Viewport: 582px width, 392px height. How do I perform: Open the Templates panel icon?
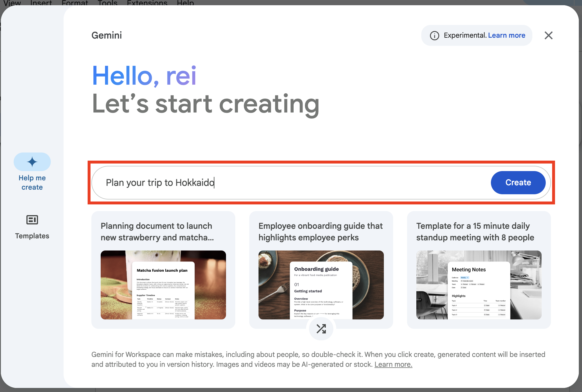coord(32,220)
